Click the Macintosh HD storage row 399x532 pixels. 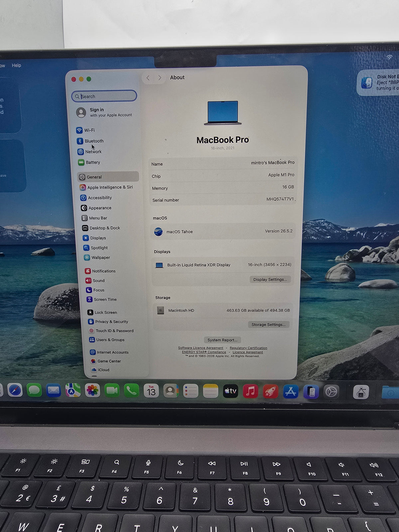[223, 310]
